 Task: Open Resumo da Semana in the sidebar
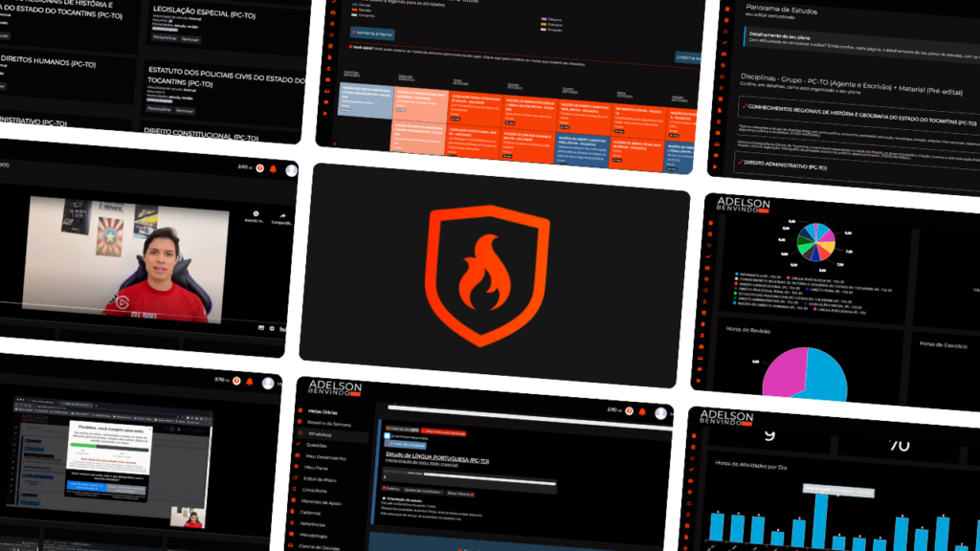[x=329, y=423]
